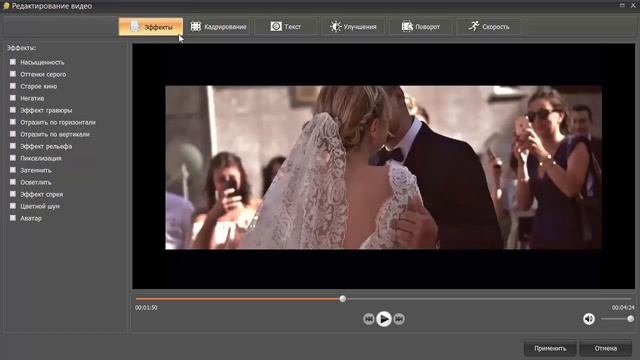Toggle Эффект спрея checkbox
Screen dimensions: 640x360
[13, 194]
